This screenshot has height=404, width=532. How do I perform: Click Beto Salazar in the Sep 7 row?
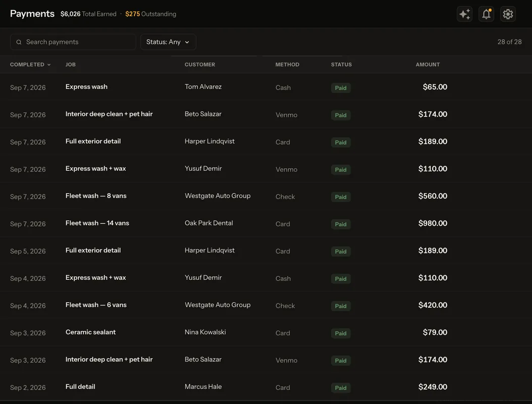tap(203, 114)
